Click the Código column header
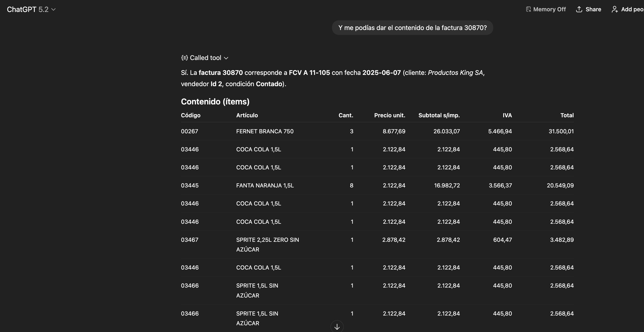The width and height of the screenshot is (644, 332). coord(190,115)
